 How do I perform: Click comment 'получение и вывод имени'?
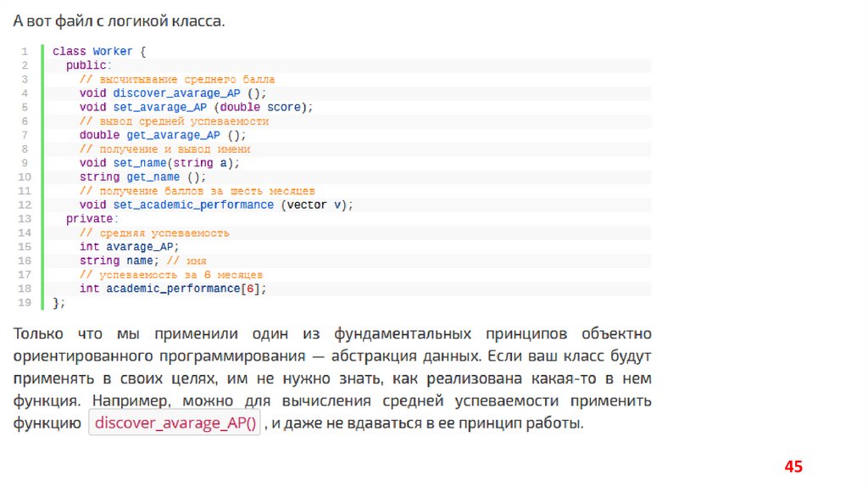click(165, 149)
